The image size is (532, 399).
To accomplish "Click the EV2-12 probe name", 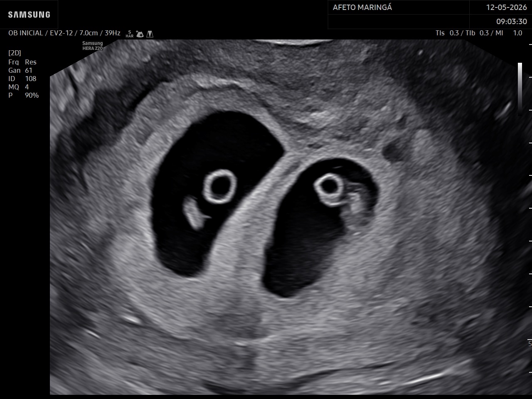I will [x=62, y=33].
